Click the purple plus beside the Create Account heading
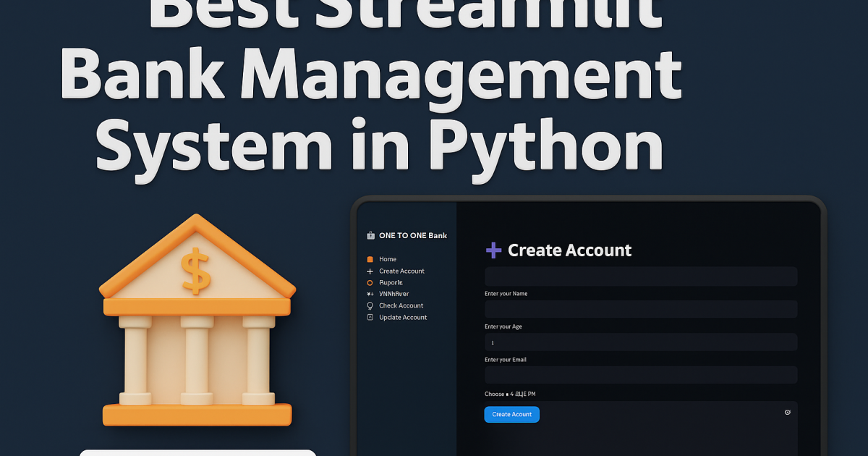868x456 pixels. [x=493, y=250]
